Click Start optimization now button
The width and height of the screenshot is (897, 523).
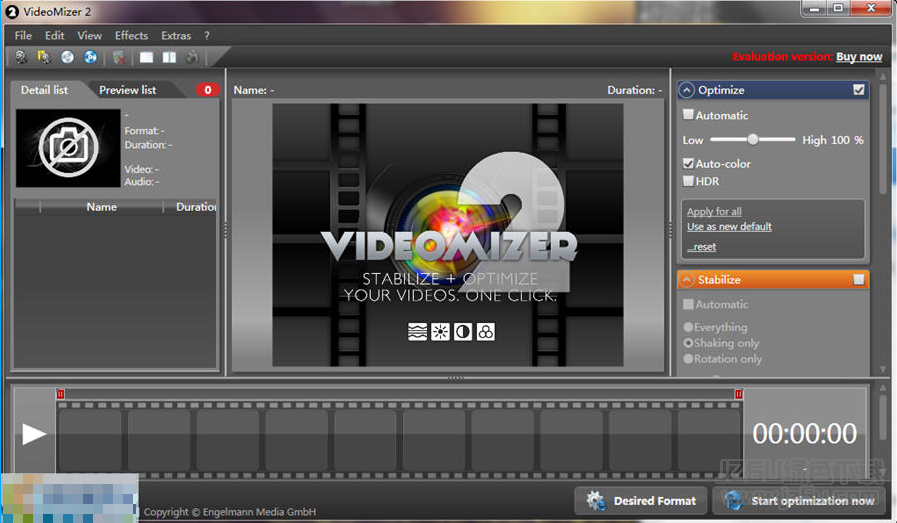coord(800,501)
